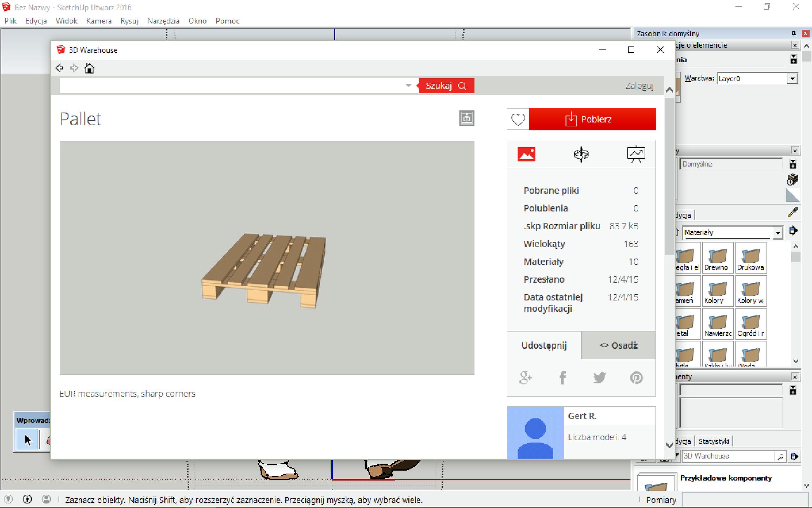Switch to the Osadź tab

(618, 345)
